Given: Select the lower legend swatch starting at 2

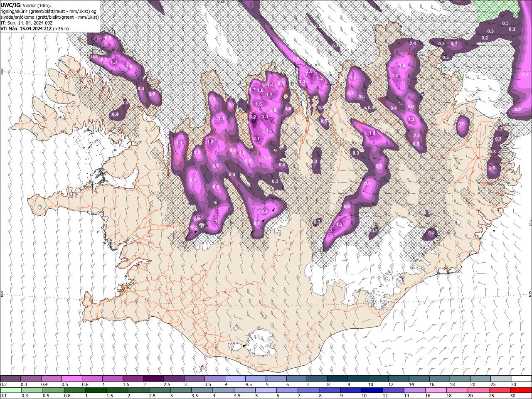Looking at the screenshot, I should pos(138,390).
